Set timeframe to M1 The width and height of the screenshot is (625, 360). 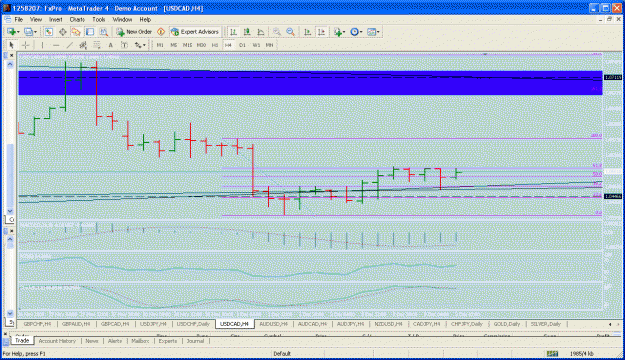(160, 45)
